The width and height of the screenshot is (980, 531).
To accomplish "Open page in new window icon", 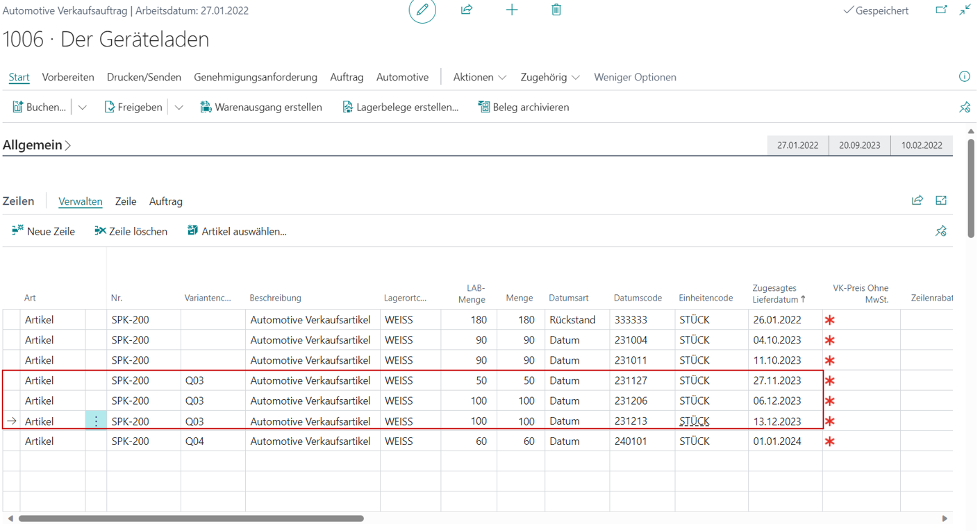I will pyautogui.click(x=941, y=10).
